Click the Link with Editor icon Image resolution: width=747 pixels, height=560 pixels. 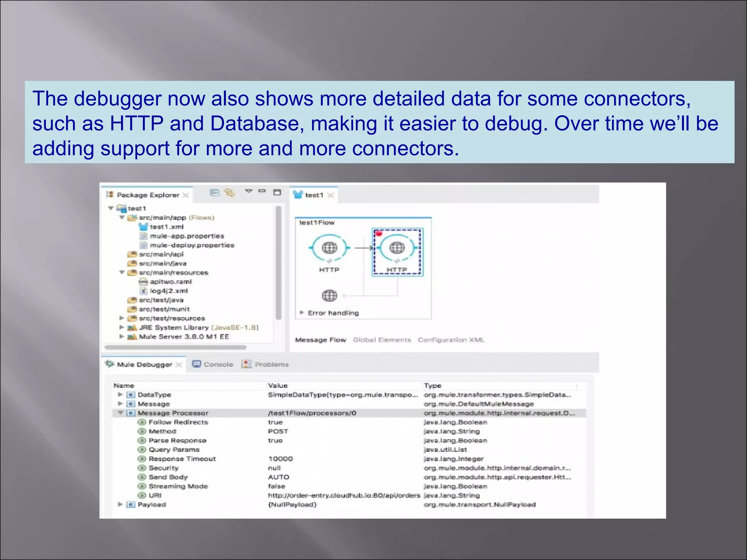click(x=229, y=192)
